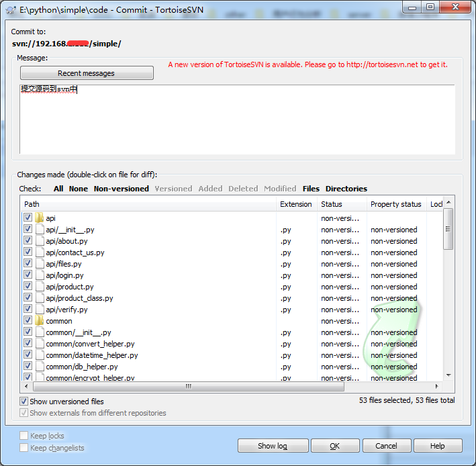
Task: Select the api/product_class.py row text
Action: (x=79, y=298)
